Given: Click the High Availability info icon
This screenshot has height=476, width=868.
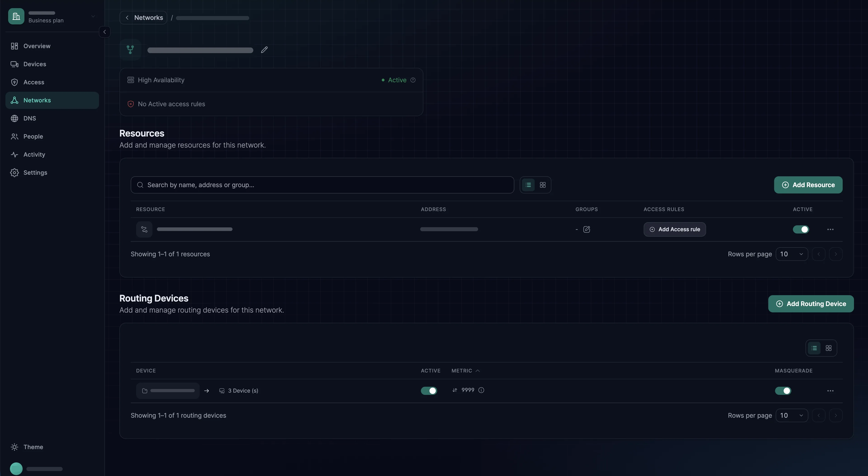Looking at the screenshot, I should tap(413, 80).
